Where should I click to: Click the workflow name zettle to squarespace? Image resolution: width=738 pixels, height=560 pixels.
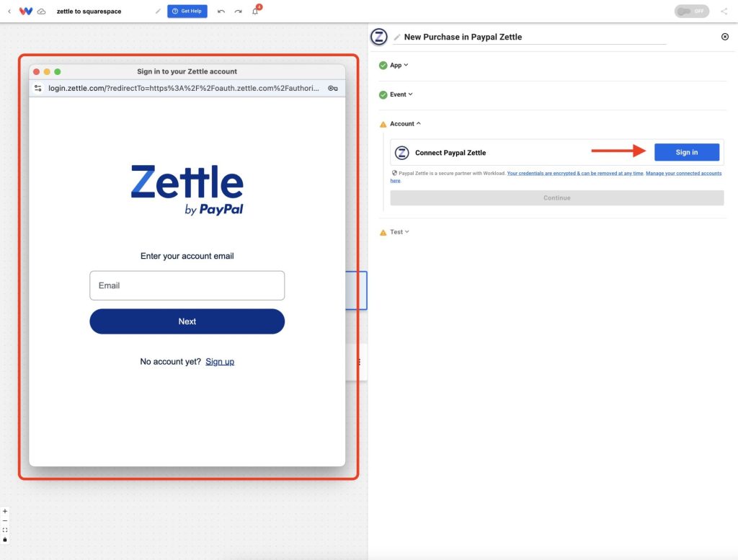click(x=89, y=12)
